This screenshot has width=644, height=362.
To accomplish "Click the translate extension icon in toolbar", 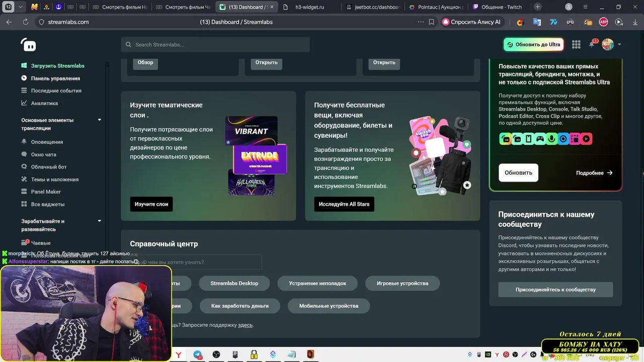I will click(x=537, y=22).
